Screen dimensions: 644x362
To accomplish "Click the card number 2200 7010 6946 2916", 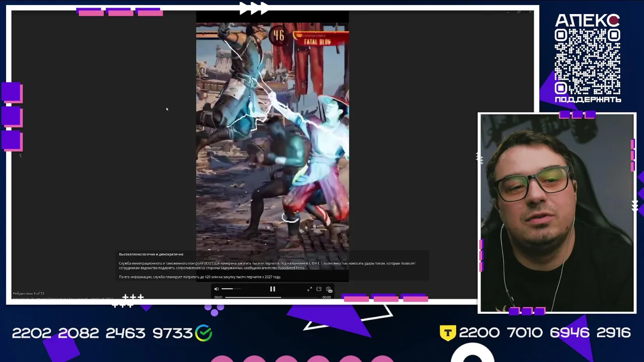I will coord(545,333).
